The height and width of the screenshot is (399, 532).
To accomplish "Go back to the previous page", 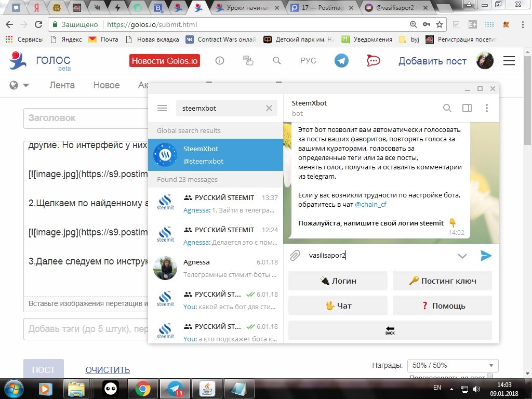I will 9,24.
